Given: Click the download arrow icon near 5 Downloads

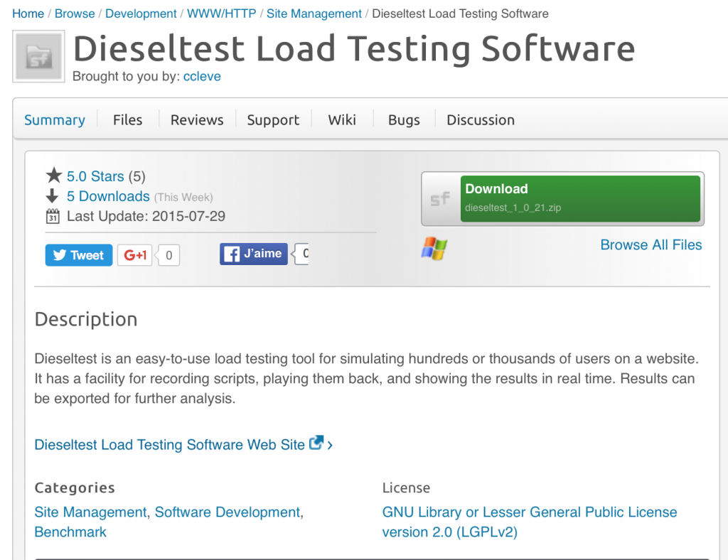Looking at the screenshot, I should point(54,196).
